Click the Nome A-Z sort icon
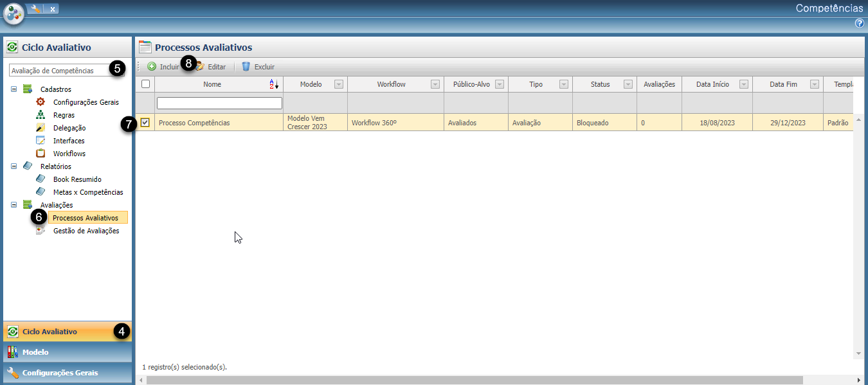The height and width of the screenshot is (385, 868). 274,84
